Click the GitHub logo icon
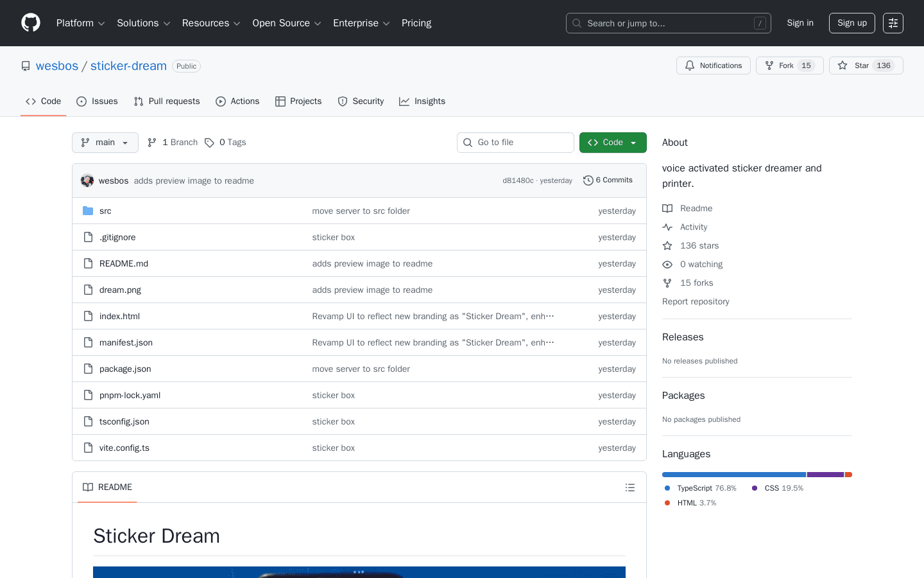 [31, 23]
